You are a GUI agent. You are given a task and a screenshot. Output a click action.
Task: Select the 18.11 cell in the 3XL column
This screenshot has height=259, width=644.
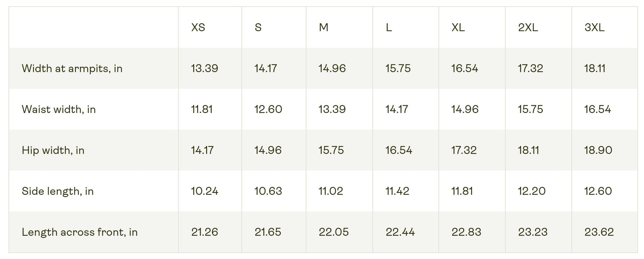[595, 68]
